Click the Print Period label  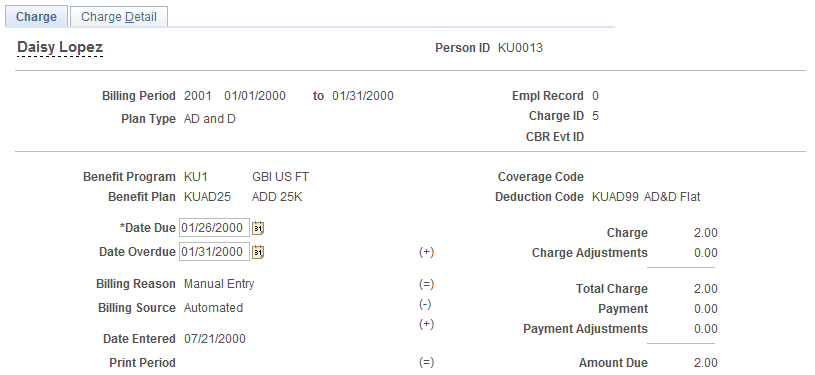click(142, 363)
